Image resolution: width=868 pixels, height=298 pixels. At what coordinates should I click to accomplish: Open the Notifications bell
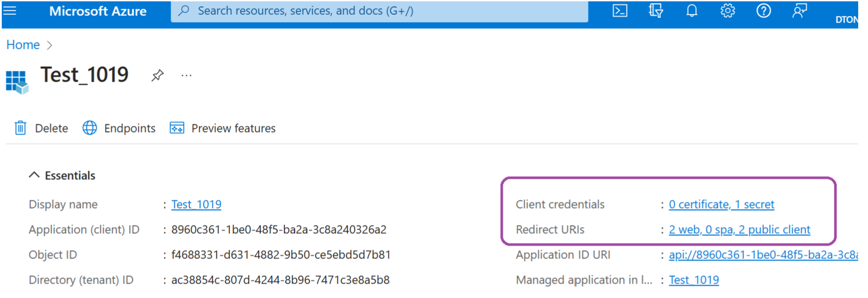click(x=692, y=11)
